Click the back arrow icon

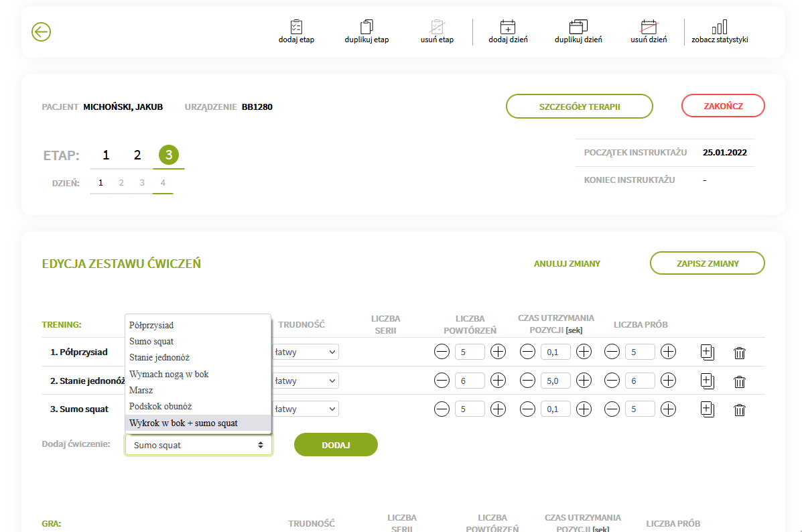[x=42, y=31]
